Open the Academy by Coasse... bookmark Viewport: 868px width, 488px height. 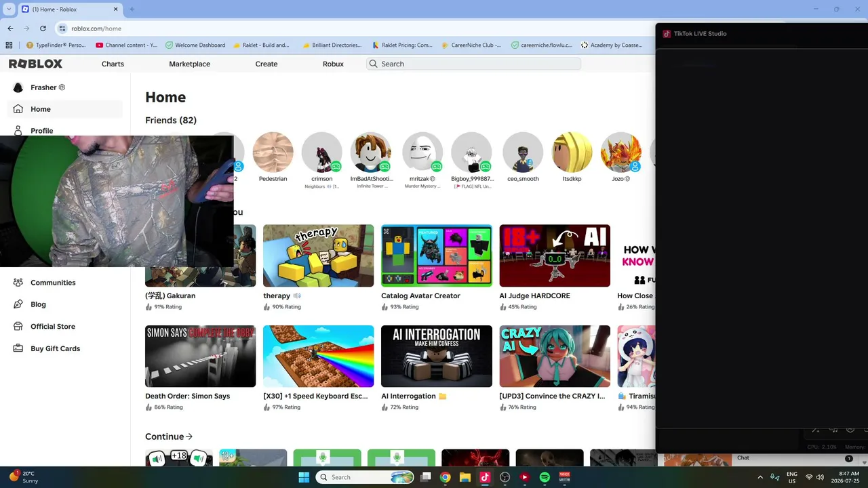[612, 45]
